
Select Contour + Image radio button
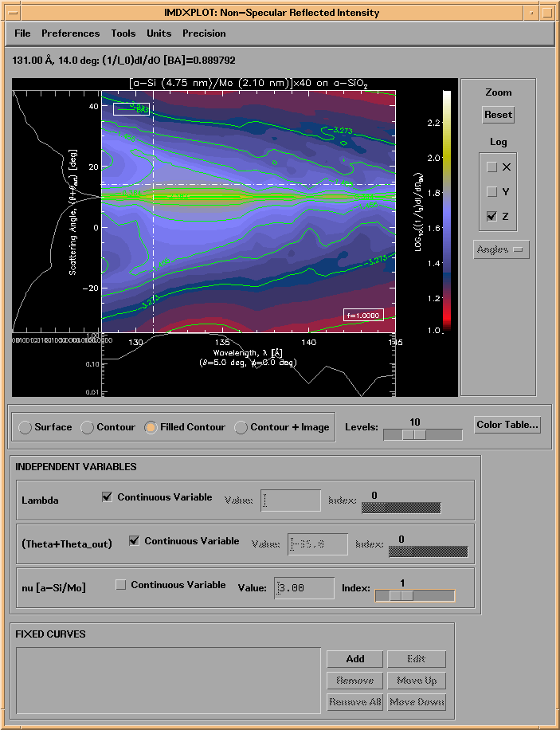(x=241, y=427)
